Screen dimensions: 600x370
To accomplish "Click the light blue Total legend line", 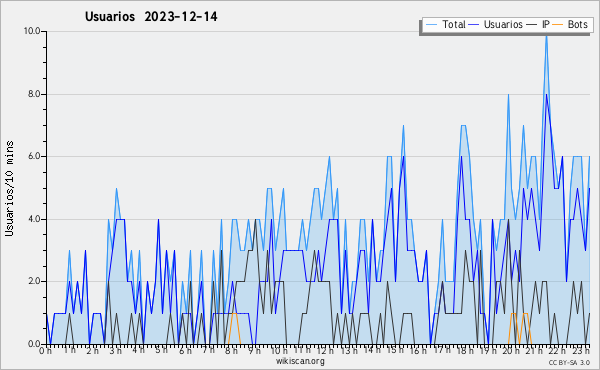I will [431, 25].
